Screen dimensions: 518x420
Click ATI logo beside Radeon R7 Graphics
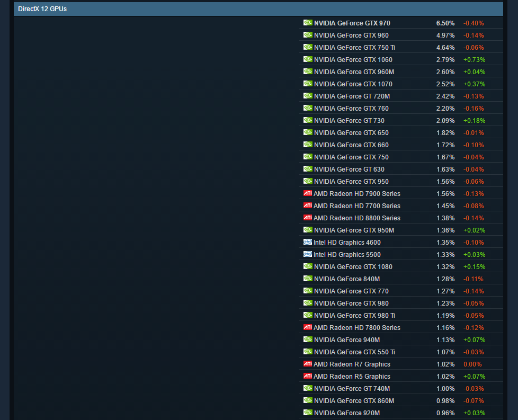(x=308, y=364)
